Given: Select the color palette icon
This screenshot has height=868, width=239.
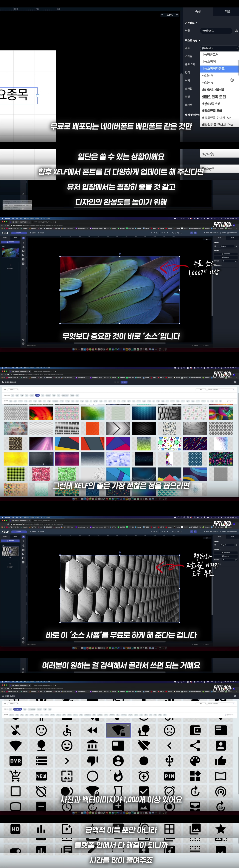Looking at the screenshot, I should (x=195, y=761).
